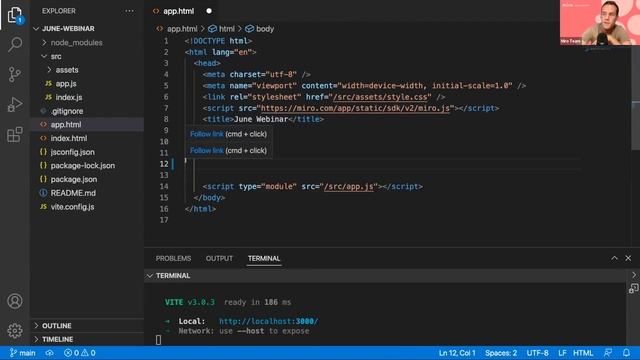This screenshot has height=360, width=640.
Task: Collapse the TERMINAL section header
Action: click(x=173, y=276)
